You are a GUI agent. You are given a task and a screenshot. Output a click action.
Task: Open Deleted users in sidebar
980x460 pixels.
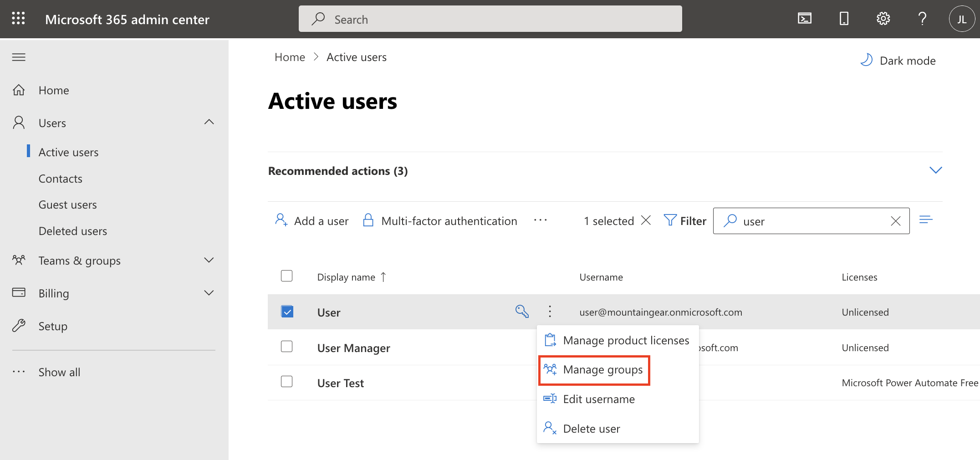click(73, 231)
